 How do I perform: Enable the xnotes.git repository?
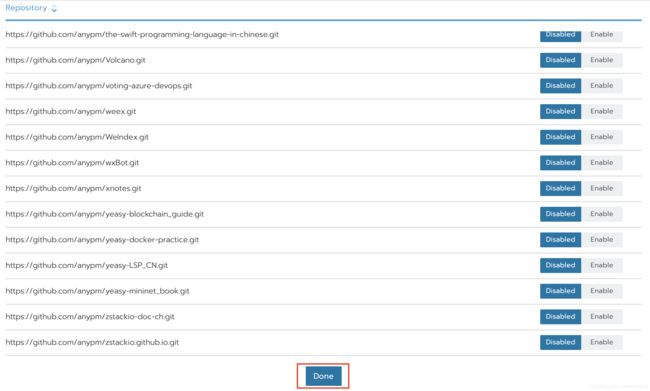(602, 189)
